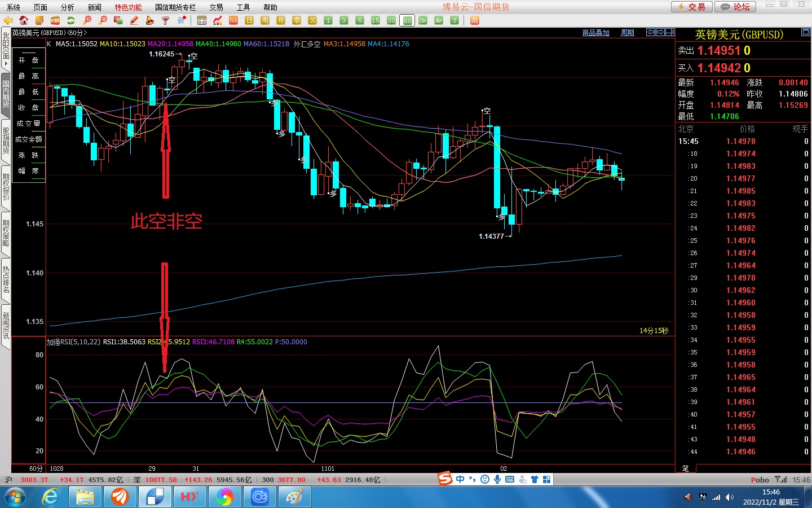
Task: Switch to daily period (日)
Action: (249, 20)
